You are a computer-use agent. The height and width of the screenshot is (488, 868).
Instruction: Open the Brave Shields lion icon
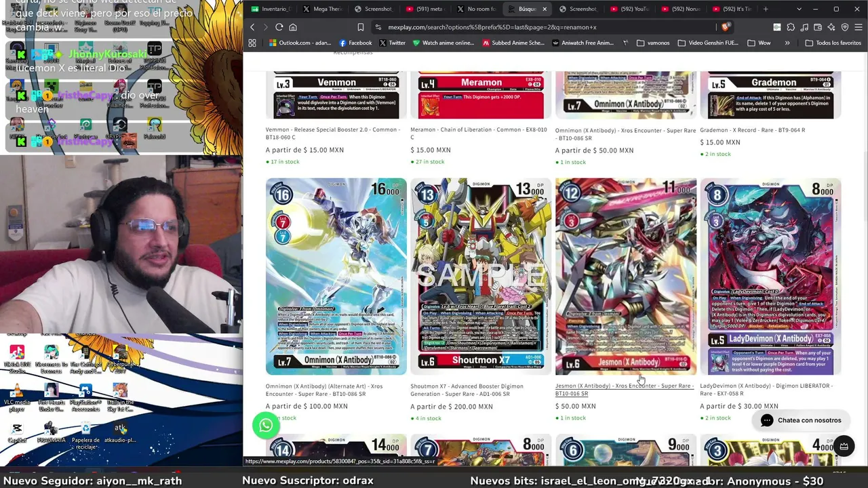[x=726, y=27]
